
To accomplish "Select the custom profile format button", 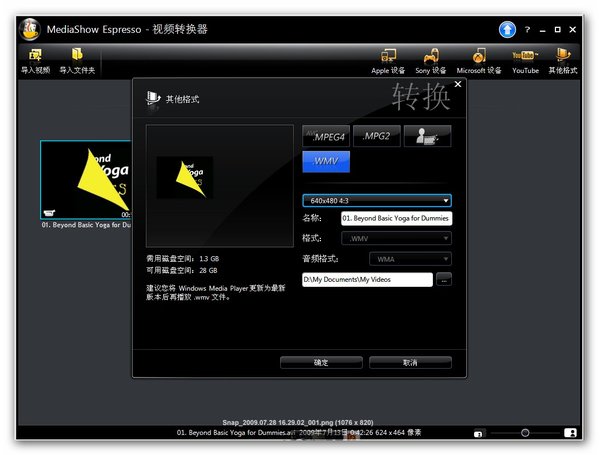I will tap(427, 136).
